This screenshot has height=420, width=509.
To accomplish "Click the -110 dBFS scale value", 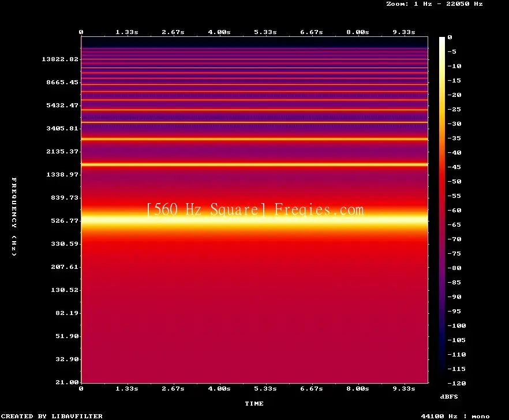I will tap(456, 354).
